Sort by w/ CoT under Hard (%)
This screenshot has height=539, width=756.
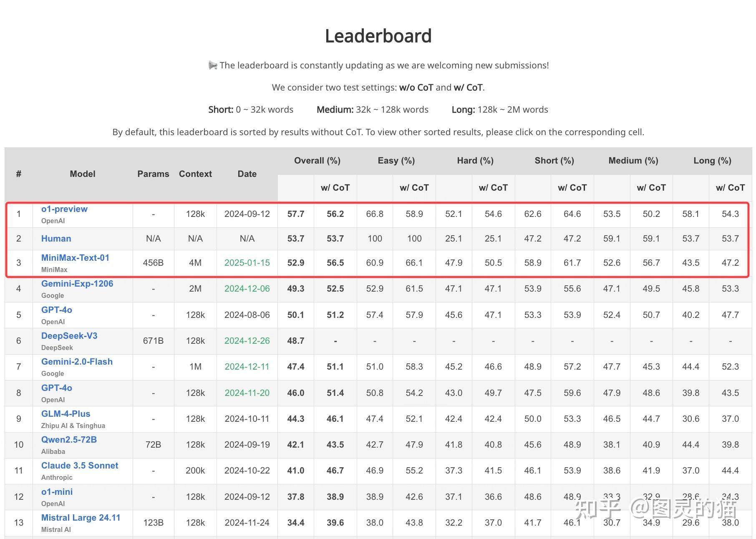point(493,188)
